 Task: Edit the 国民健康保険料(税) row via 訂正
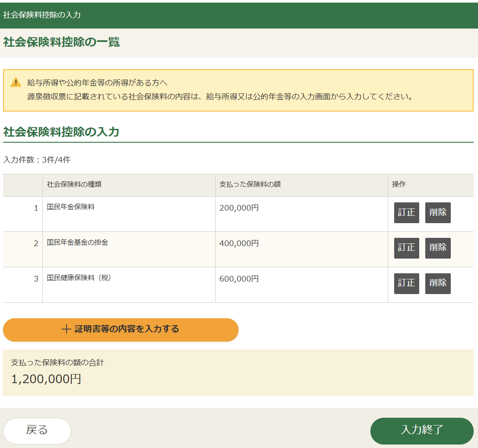click(x=406, y=283)
